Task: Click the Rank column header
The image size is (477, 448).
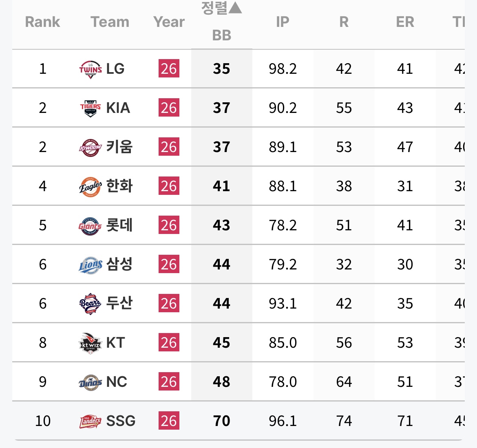Action: [42, 22]
